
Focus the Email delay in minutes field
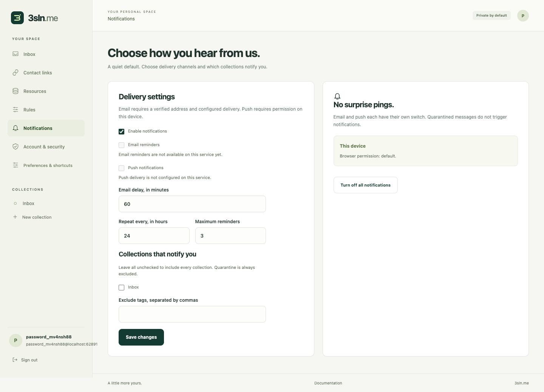click(x=192, y=204)
